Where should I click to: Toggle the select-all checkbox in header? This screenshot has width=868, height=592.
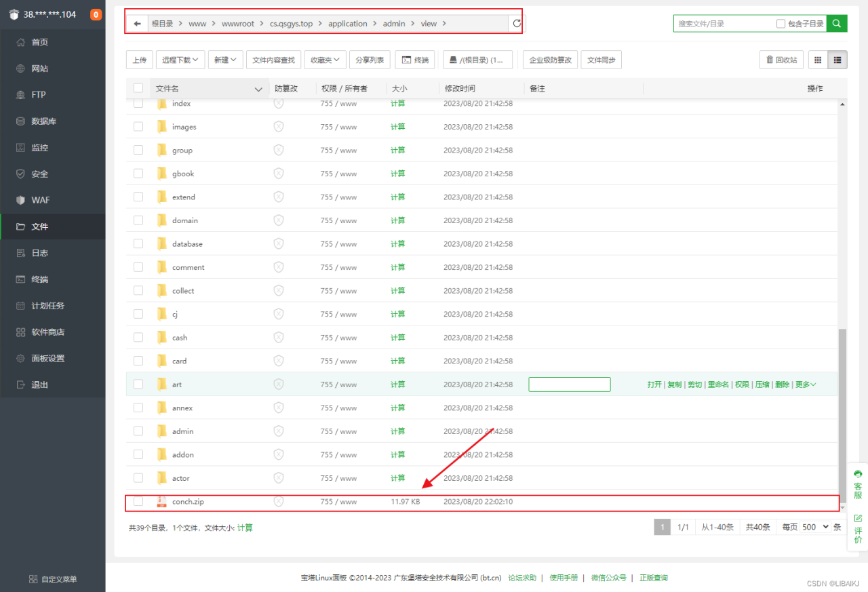tap(138, 88)
